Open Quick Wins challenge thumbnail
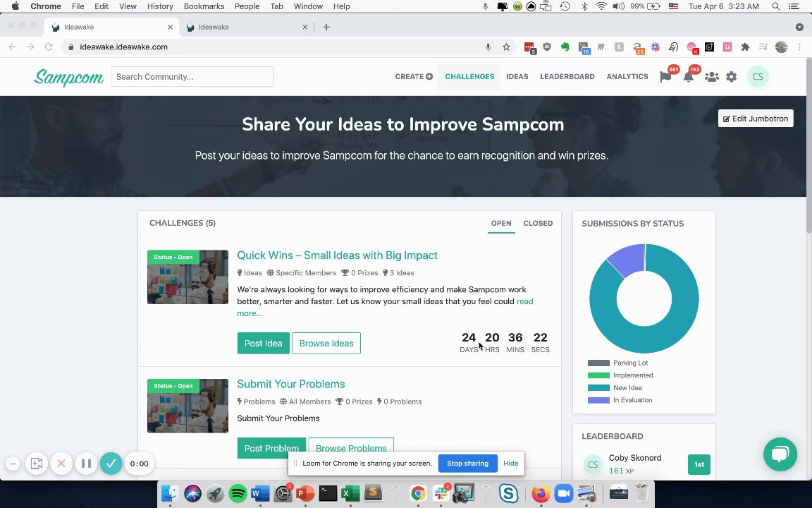This screenshot has width=812, height=508. [187, 277]
